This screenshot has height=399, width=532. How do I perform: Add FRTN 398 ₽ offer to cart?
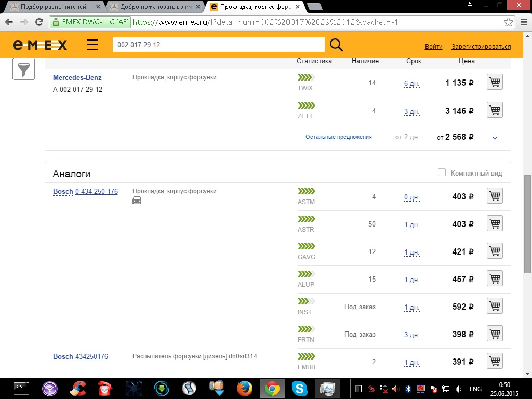[495, 333]
